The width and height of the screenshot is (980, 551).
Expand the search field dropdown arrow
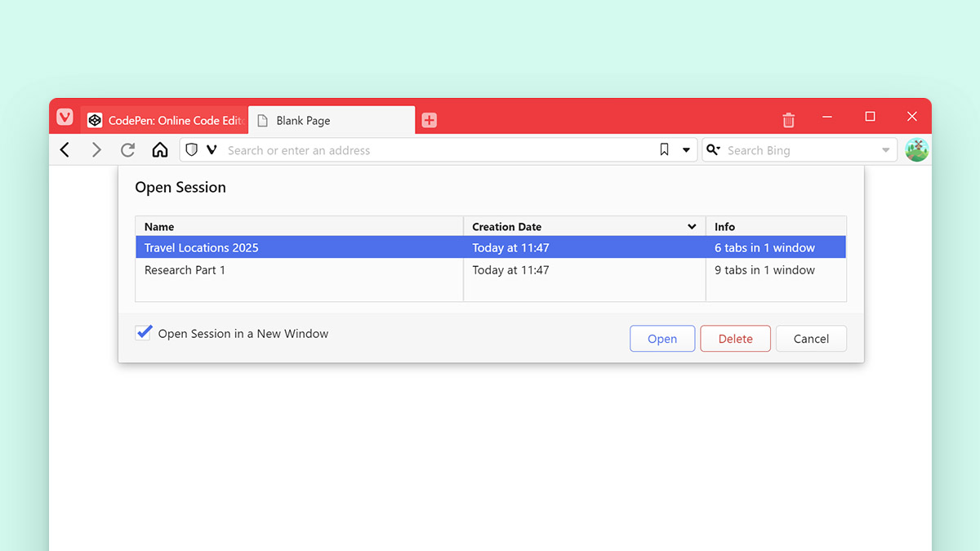click(x=886, y=150)
